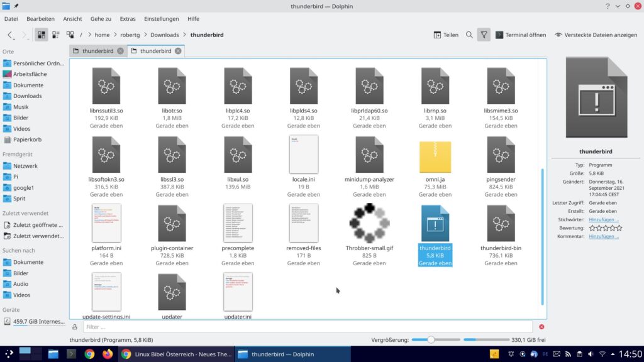Open the Datei menu
This screenshot has height=362, width=644.
11,19
